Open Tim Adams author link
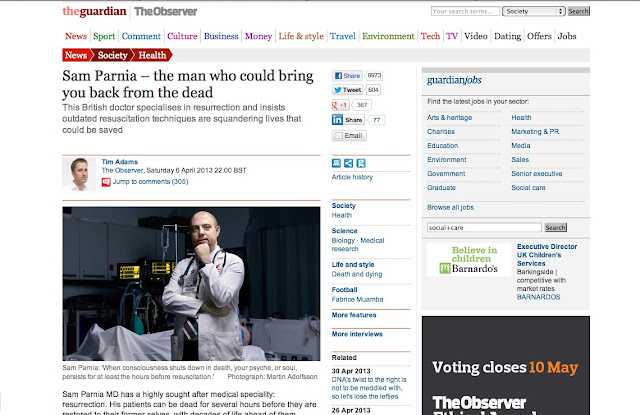The width and height of the screenshot is (640, 415). pos(120,162)
